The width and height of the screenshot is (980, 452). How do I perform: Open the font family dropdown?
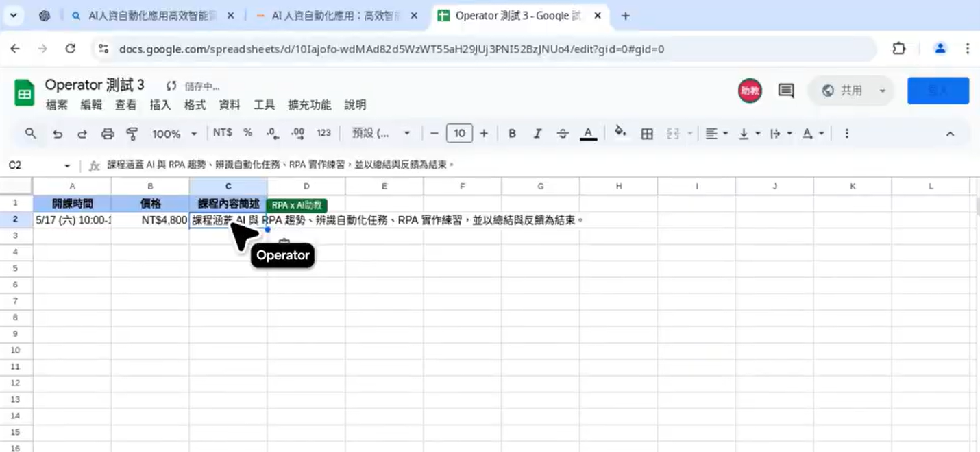381,133
